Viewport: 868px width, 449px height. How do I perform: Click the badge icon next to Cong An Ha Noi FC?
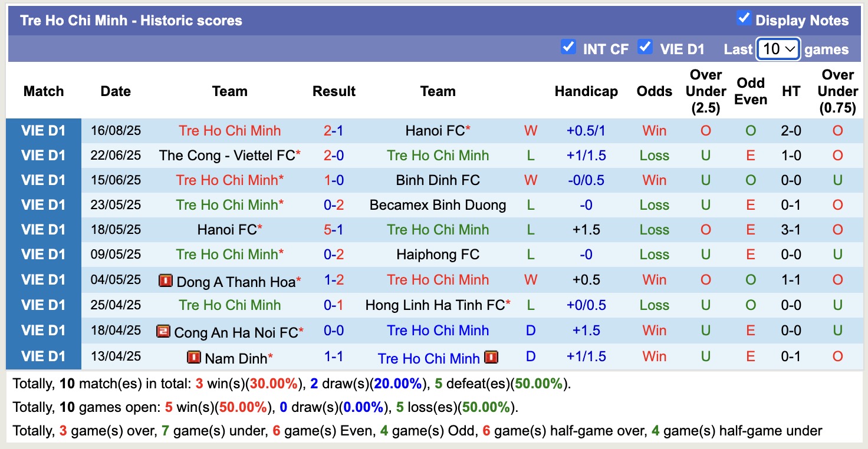165,331
